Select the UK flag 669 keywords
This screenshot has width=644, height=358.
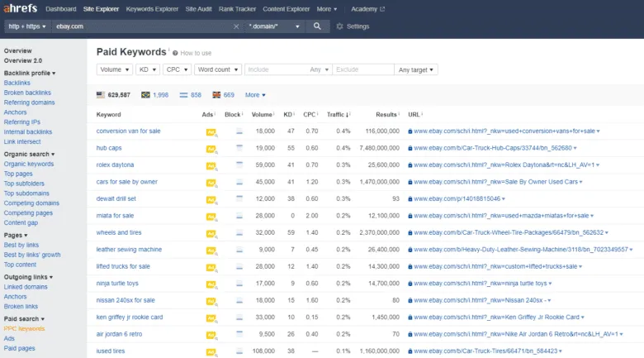tap(223, 95)
